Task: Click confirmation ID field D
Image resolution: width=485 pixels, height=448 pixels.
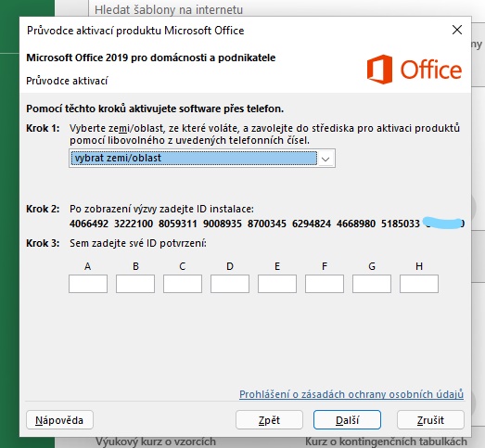Action: pyautogui.click(x=230, y=284)
